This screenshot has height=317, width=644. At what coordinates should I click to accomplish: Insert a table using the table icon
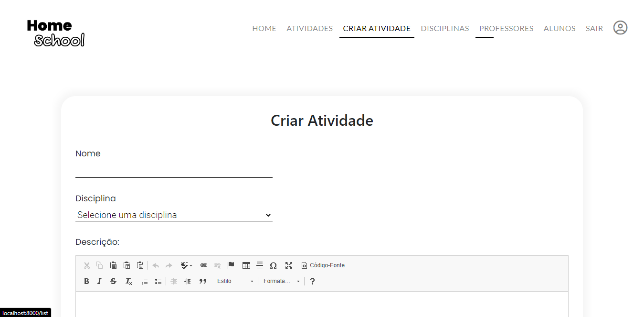246,265
